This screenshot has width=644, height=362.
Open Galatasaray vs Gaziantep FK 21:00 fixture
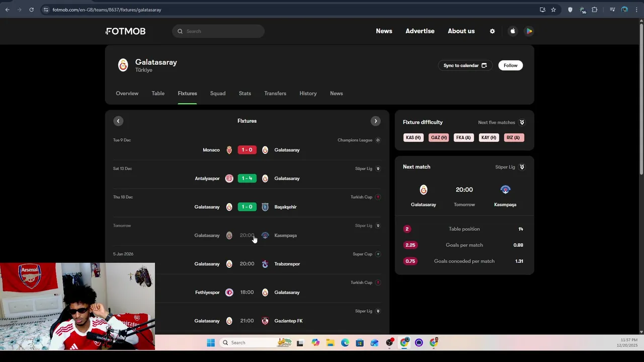247,321
